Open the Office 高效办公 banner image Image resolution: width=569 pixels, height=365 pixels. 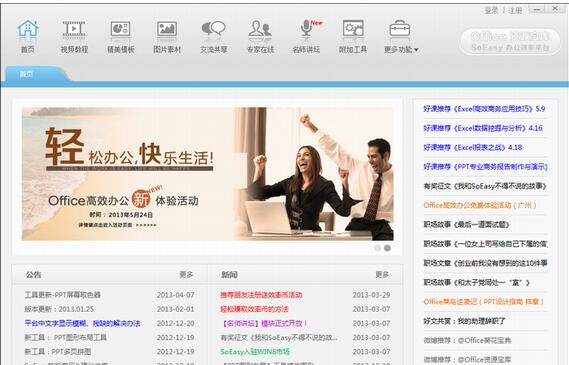click(x=208, y=174)
